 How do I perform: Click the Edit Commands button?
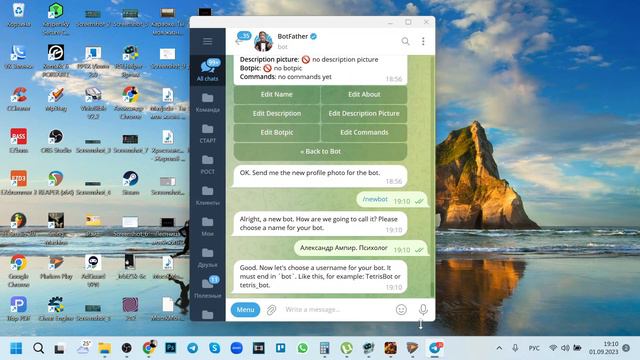tap(364, 132)
